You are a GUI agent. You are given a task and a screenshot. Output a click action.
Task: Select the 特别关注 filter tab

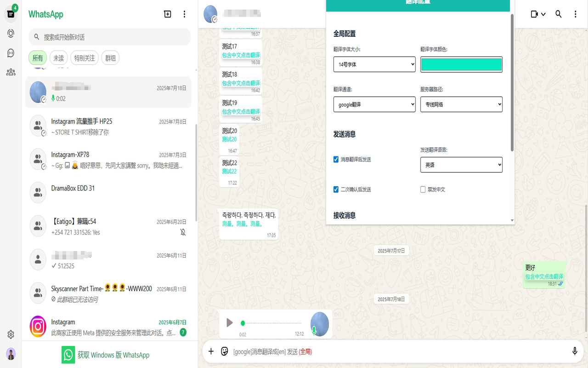pos(85,58)
